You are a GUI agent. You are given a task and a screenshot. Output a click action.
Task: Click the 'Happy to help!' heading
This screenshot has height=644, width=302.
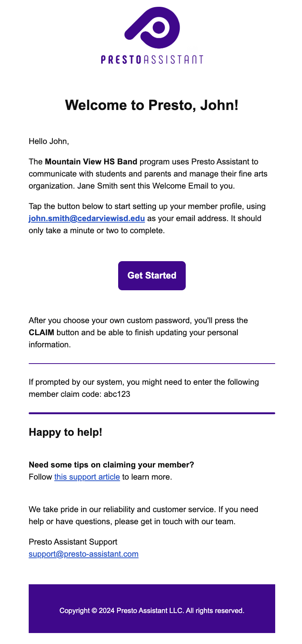[x=65, y=432]
